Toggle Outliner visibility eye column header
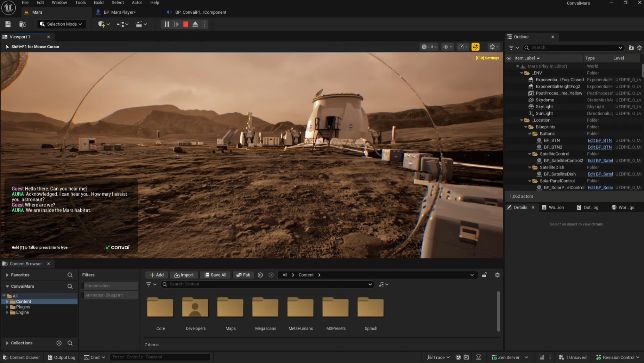 (509, 58)
